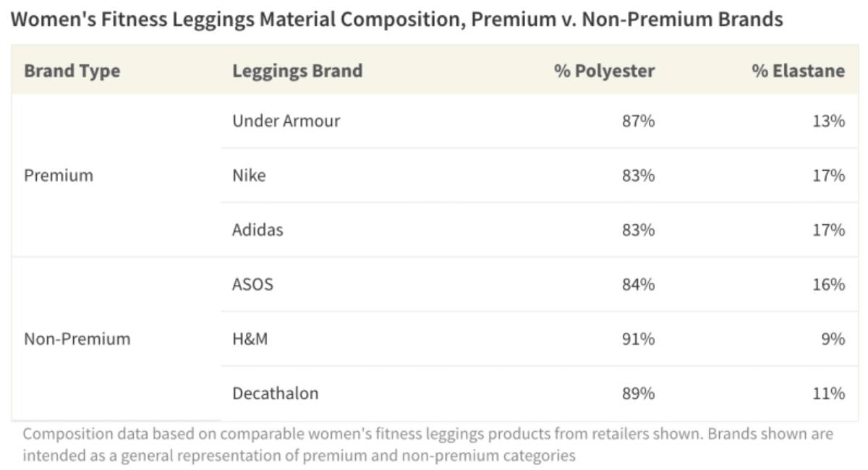Click Under Armour's 13% elastane value
The width and height of the screenshot is (868, 470).
(828, 121)
